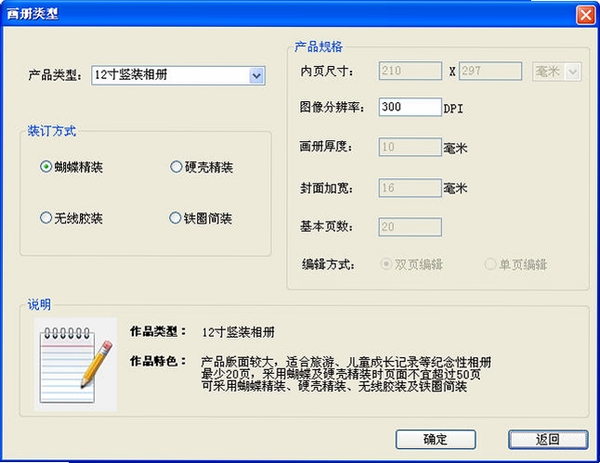Click the notepad with pencil icon
Viewport: 600px width, 463px height.
(75, 364)
